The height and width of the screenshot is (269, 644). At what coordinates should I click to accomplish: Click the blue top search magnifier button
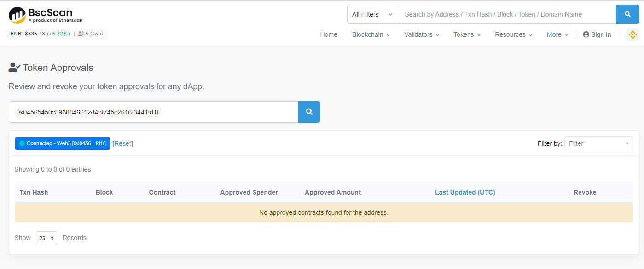(x=627, y=14)
